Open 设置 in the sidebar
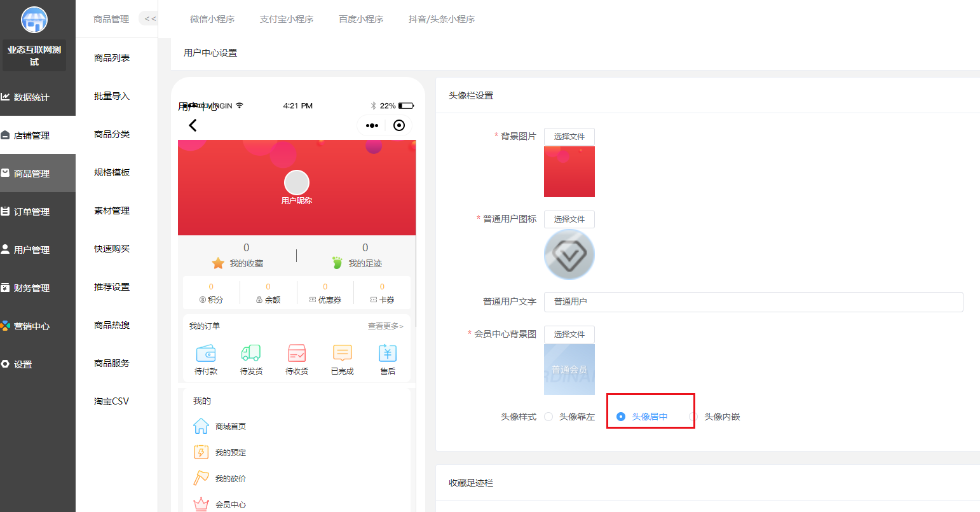Image resolution: width=980 pixels, height=512 pixels. pos(37,364)
